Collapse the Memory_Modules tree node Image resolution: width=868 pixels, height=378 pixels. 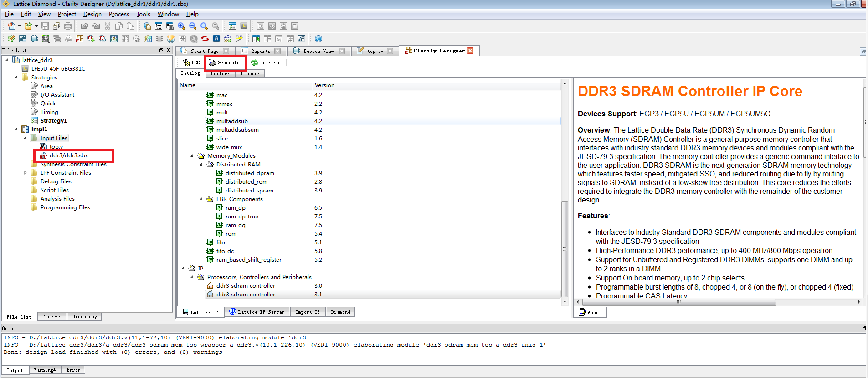192,156
